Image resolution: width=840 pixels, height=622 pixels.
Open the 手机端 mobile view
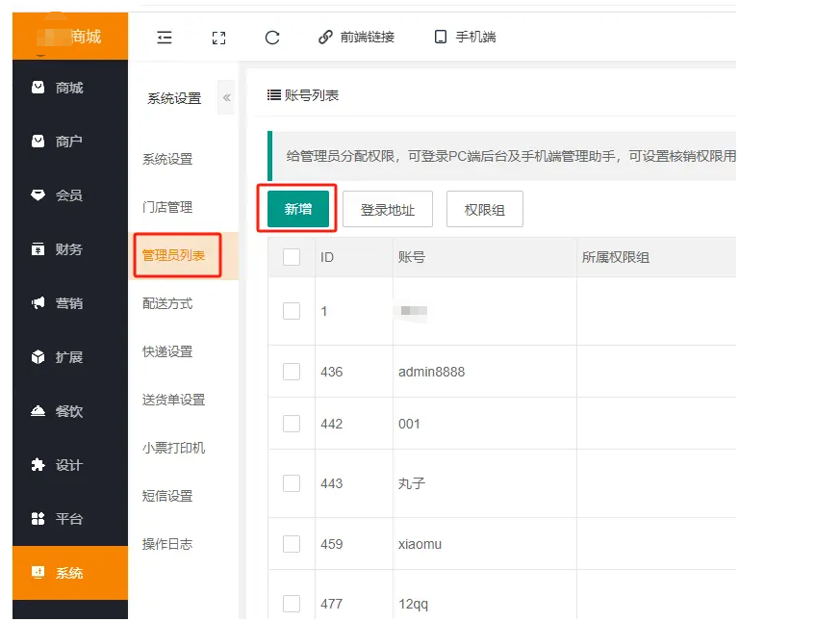[465, 38]
